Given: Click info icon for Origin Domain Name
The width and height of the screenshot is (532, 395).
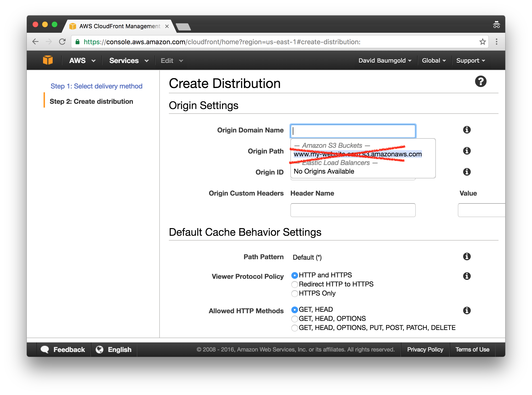Looking at the screenshot, I should point(467,130).
